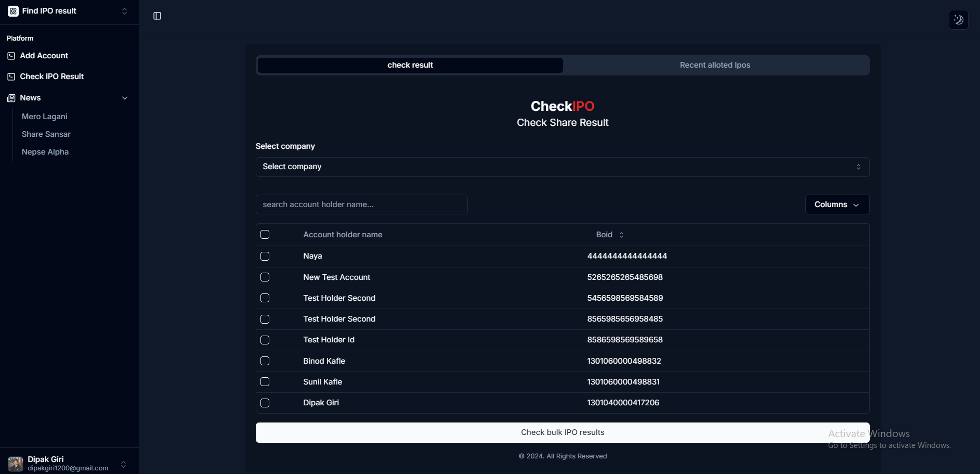Open the Mero Lagani news link
This screenshot has width=980, height=474.
point(45,117)
